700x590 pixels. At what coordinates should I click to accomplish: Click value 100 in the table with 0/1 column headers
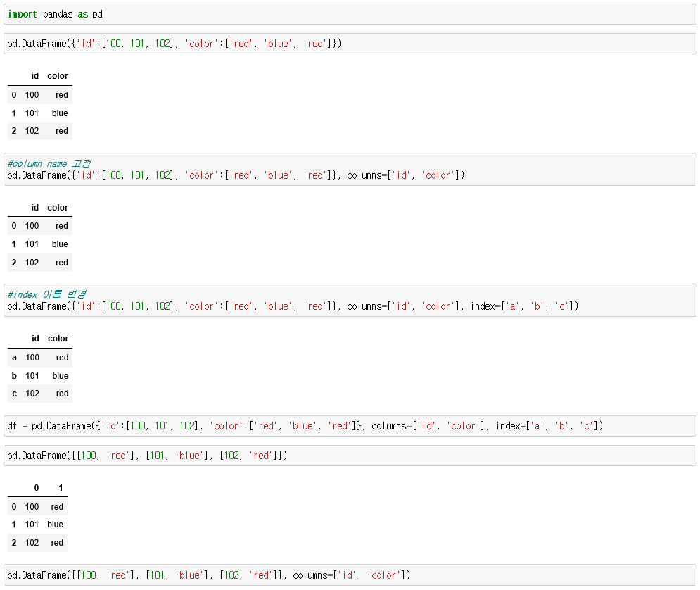click(x=32, y=507)
